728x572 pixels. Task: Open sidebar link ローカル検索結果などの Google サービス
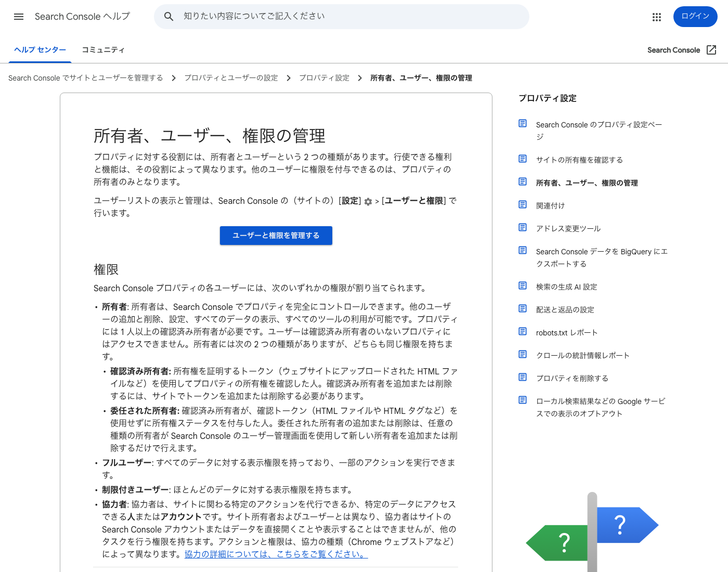click(601, 407)
